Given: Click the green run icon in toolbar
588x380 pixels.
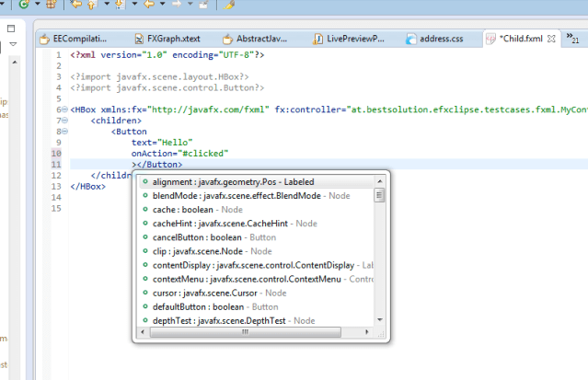Looking at the screenshot, I should point(23,6).
